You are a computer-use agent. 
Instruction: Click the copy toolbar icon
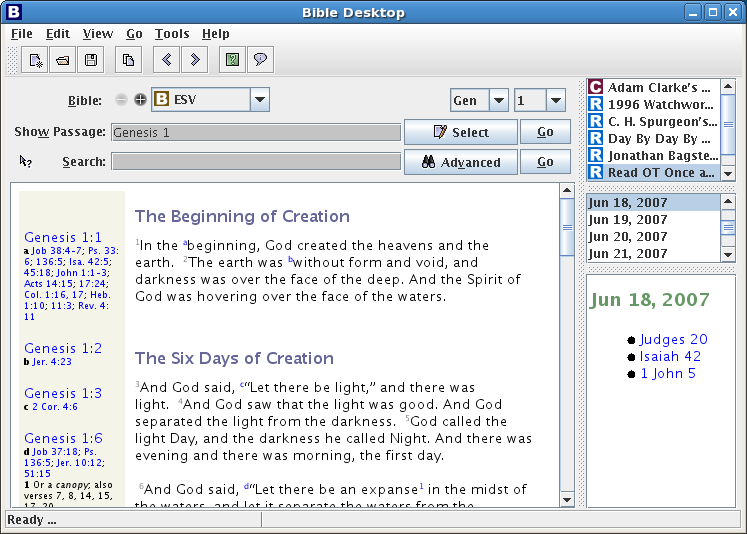(x=128, y=60)
